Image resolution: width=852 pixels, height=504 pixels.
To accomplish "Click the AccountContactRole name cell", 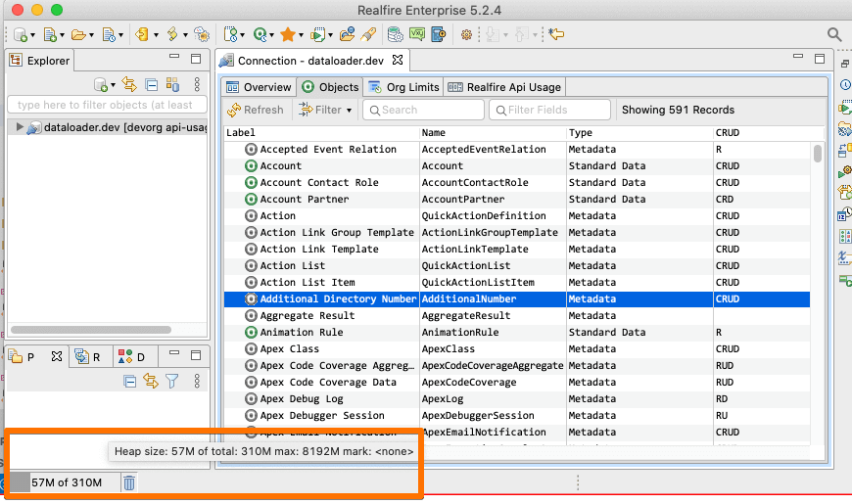I will (475, 183).
